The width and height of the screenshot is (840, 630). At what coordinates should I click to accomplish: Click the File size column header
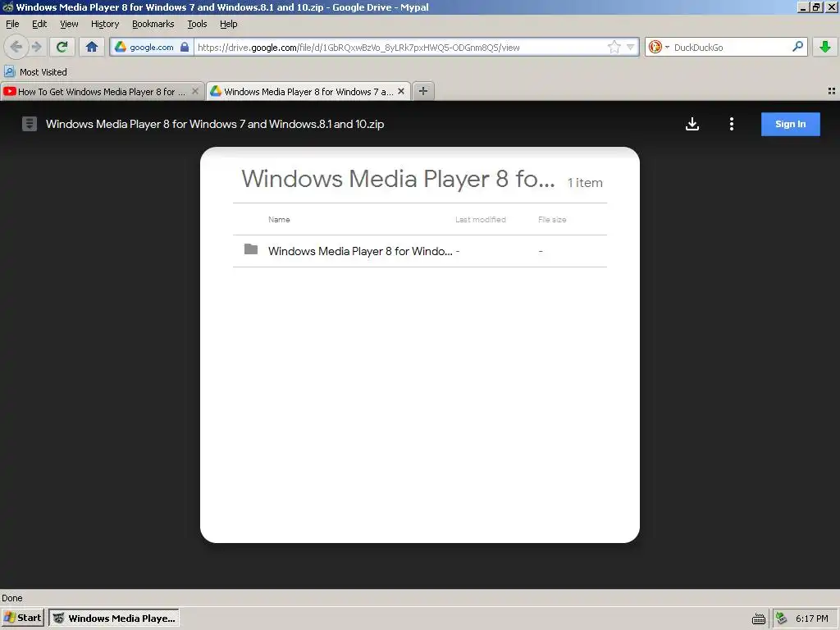coord(552,220)
